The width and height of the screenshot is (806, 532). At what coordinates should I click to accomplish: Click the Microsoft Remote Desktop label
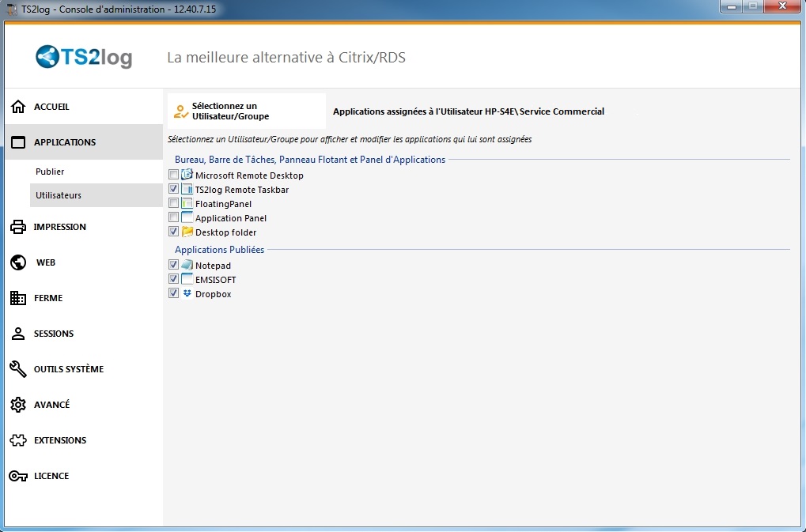(249, 175)
